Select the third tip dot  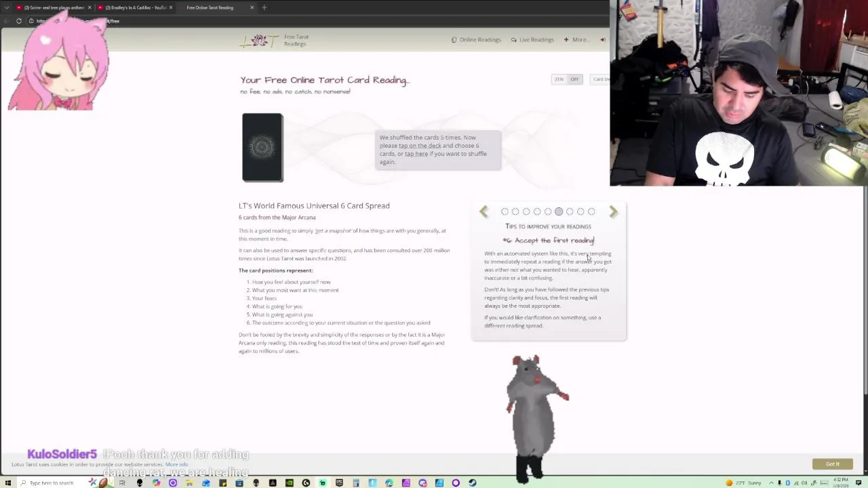pos(526,211)
